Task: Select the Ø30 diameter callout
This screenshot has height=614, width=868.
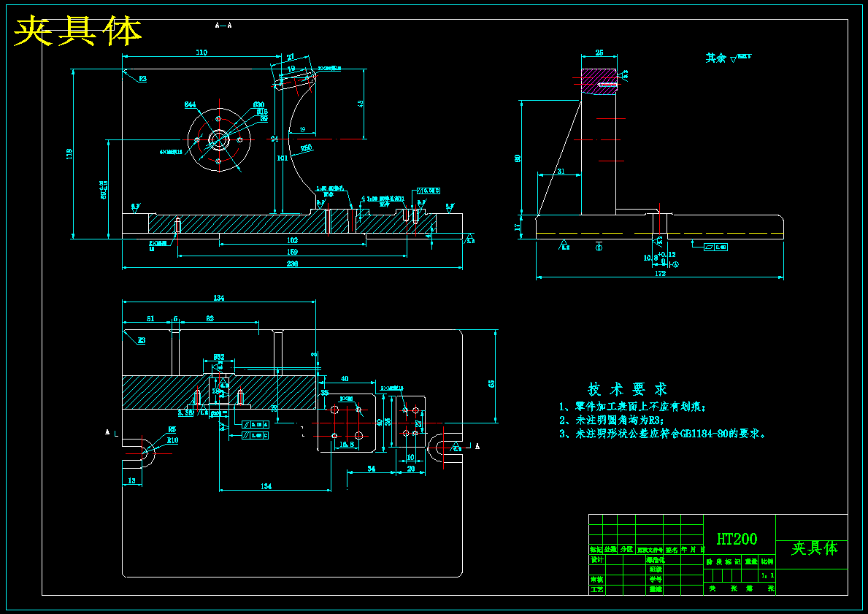Action: [258, 104]
